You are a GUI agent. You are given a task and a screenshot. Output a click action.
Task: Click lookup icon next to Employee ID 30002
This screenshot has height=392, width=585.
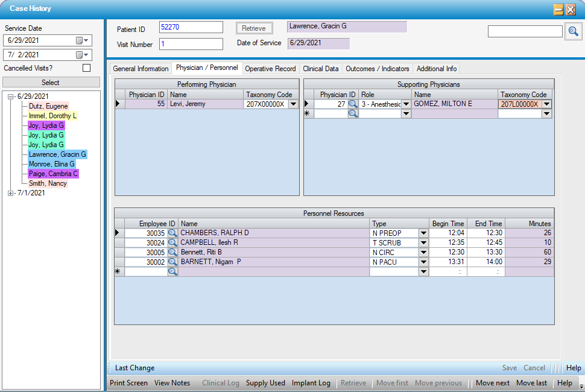(x=172, y=262)
